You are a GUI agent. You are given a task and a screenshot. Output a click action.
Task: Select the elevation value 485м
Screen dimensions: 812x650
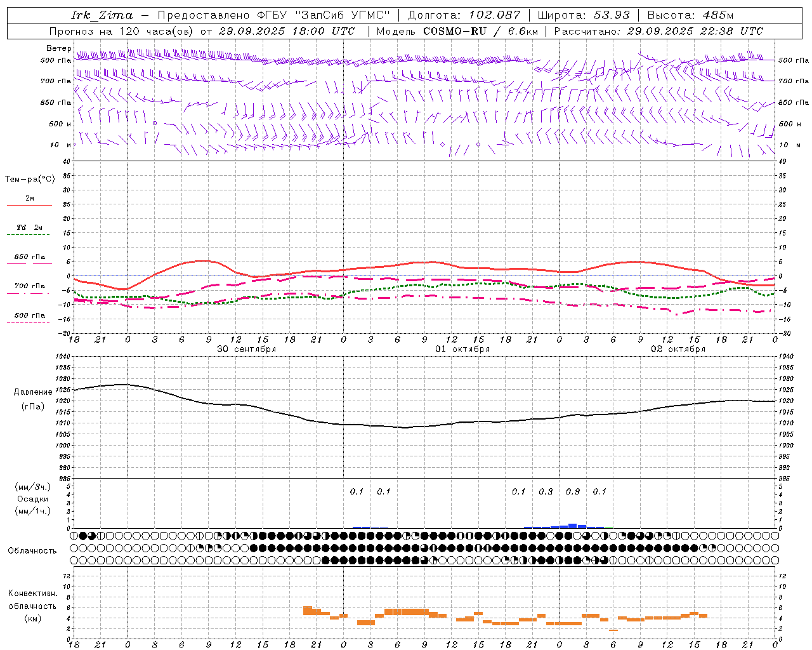pos(718,15)
